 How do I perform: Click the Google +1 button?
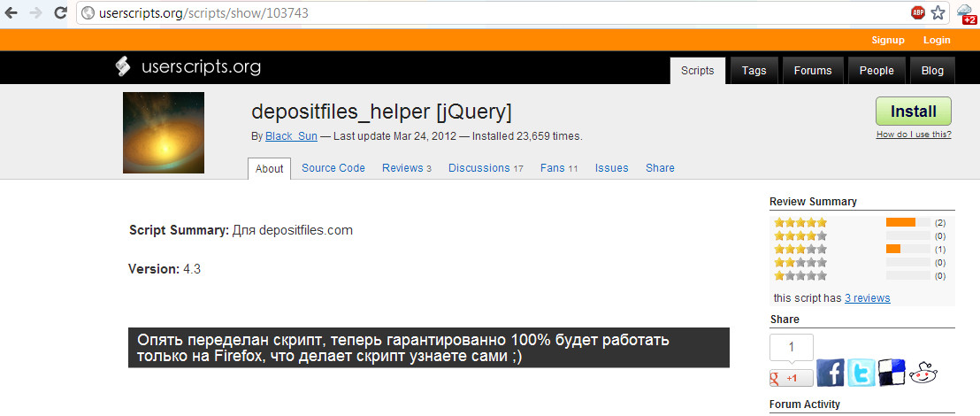tap(792, 378)
